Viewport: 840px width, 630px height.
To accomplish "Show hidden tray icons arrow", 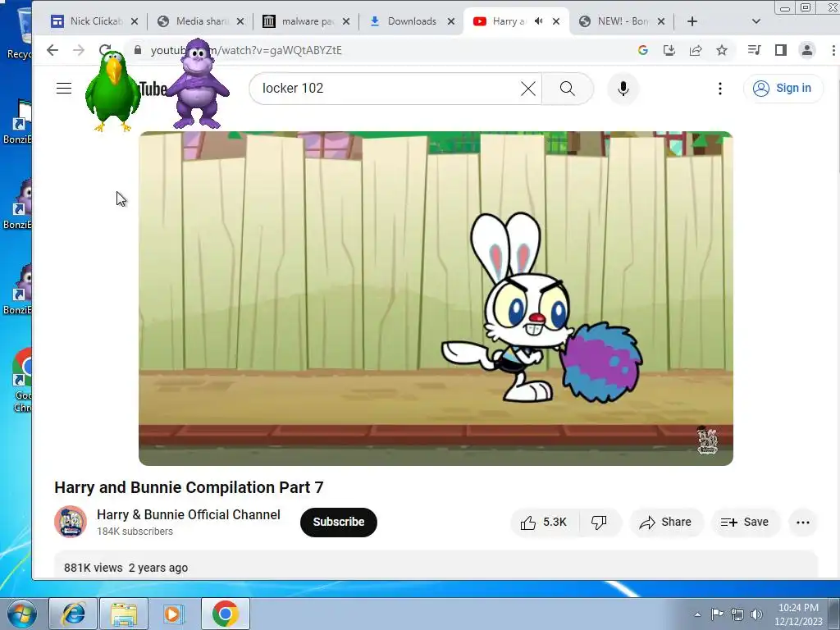I will pyautogui.click(x=697, y=614).
